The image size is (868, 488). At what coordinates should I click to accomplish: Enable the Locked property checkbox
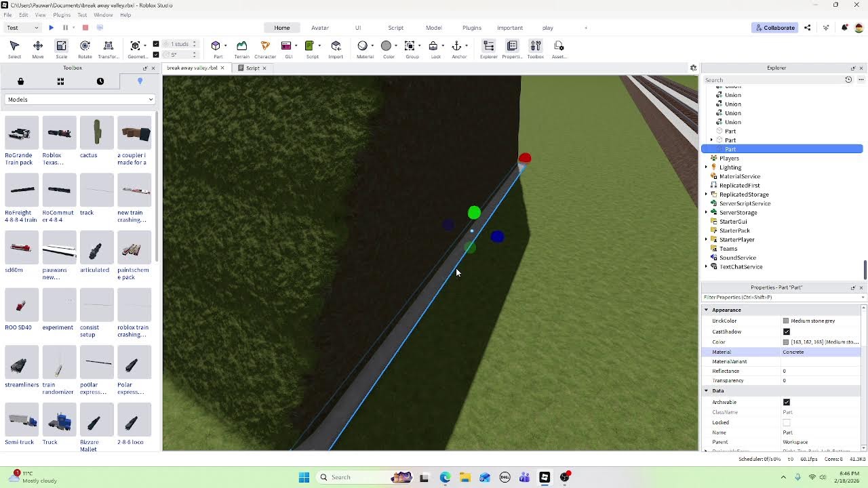click(x=787, y=422)
